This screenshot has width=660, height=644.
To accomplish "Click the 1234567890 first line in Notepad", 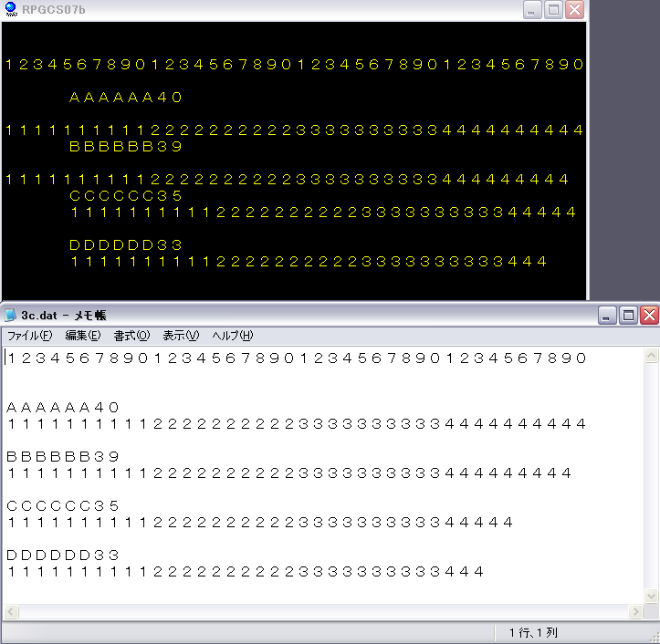I will coord(297,358).
